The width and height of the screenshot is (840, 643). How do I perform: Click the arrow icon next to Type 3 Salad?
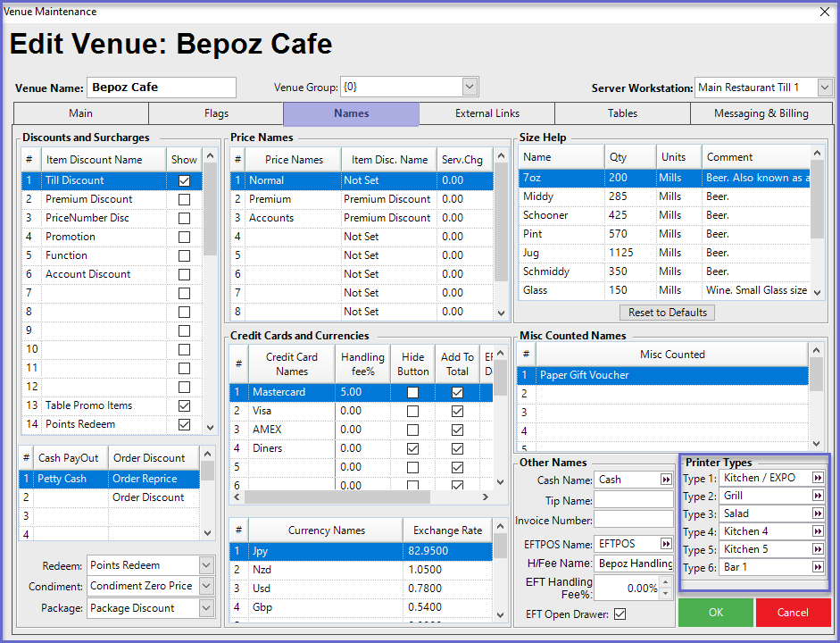[x=818, y=514]
